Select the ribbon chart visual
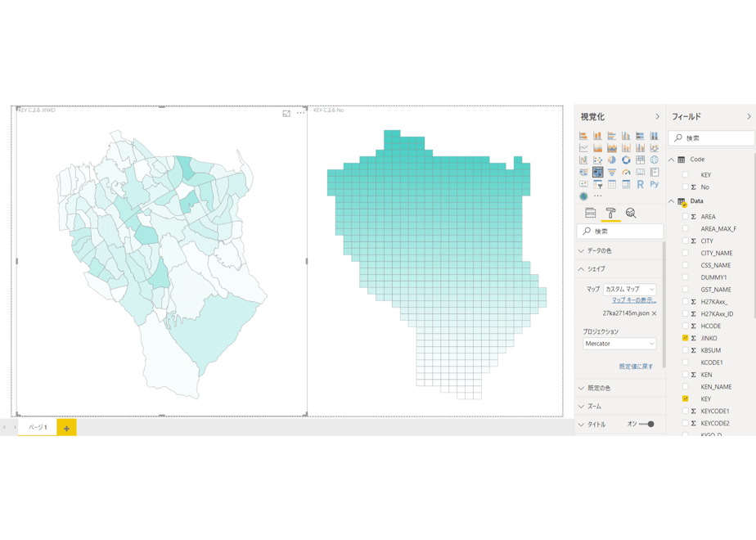756x540 pixels. tap(655, 148)
